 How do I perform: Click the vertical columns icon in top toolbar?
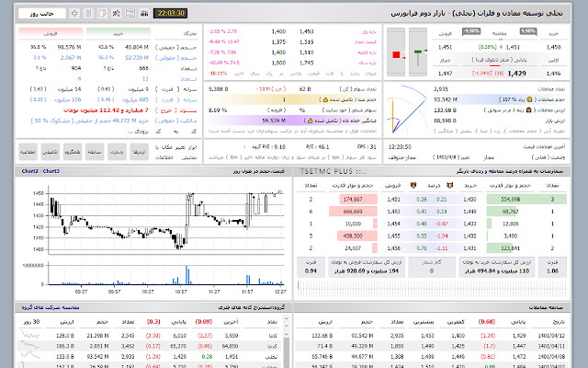click(x=88, y=14)
